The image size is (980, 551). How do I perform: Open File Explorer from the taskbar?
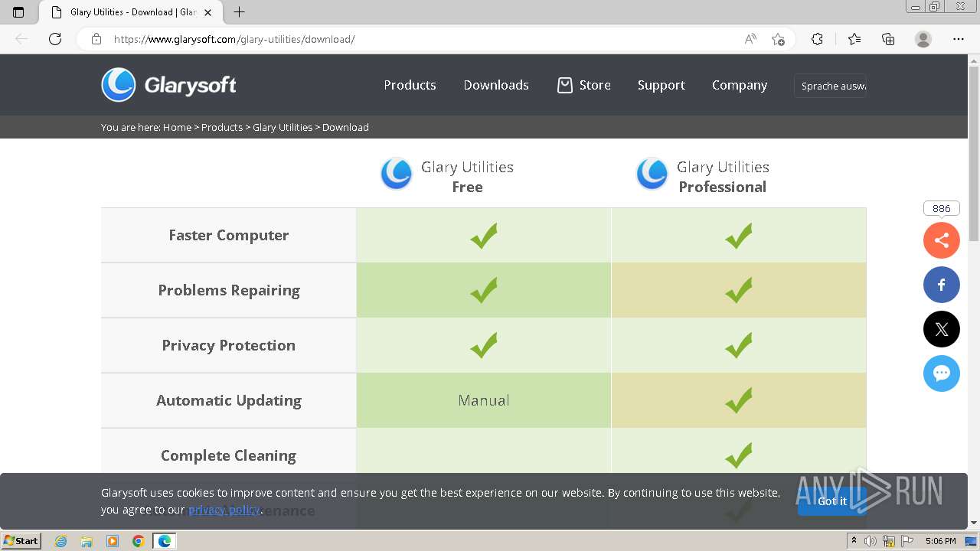tap(87, 541)
